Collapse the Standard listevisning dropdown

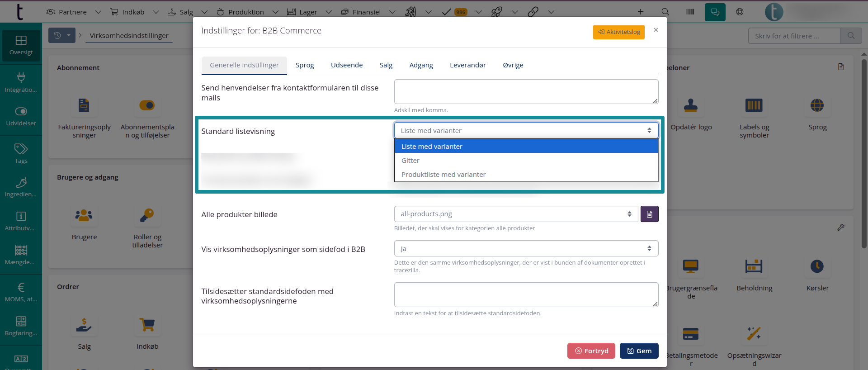point(526,130)
